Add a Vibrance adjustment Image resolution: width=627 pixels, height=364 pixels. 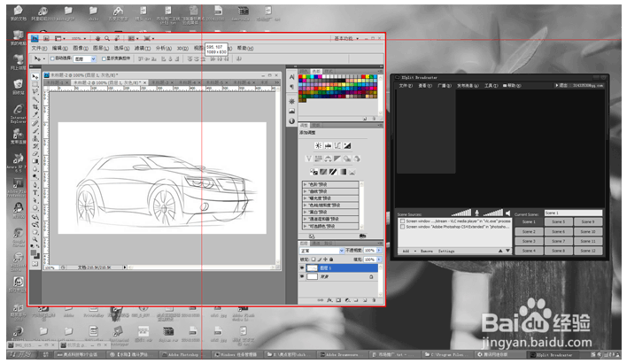pos(309,159)
